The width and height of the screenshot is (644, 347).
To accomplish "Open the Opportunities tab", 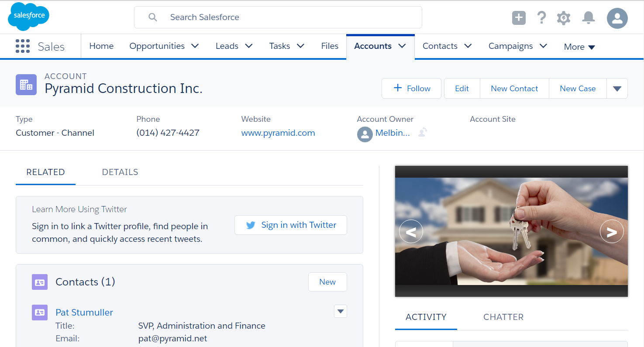I will (x=157, y=46).
